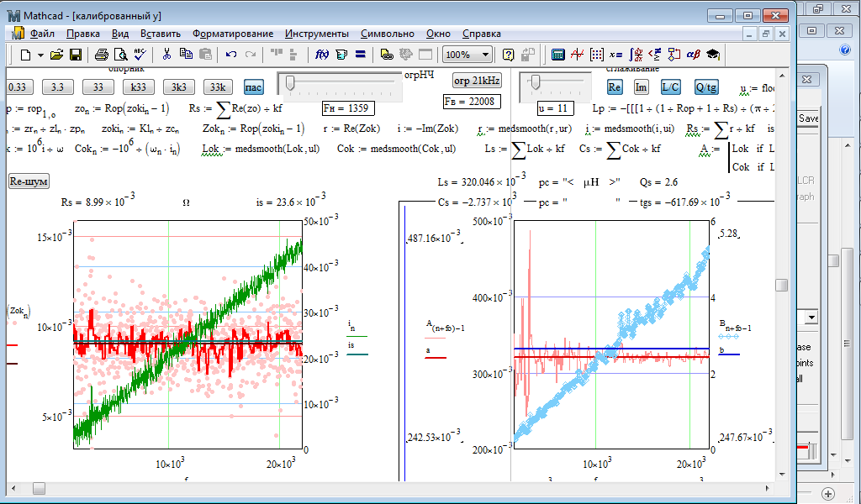This screenshot has height=504, width=861.
Task: Toggle the Im display button
Action: 641,87
